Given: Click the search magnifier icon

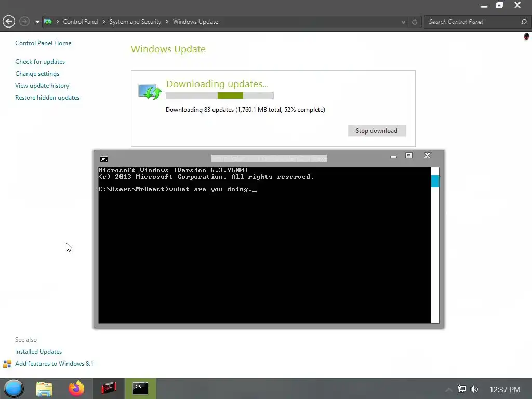Looking at the screenshot, I should point(524,22).
